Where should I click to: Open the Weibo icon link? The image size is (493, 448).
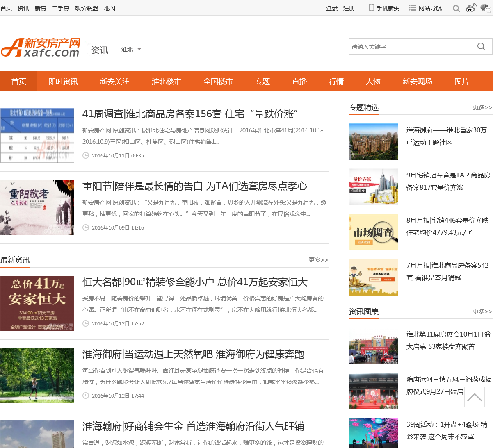[x=471, y=8]
